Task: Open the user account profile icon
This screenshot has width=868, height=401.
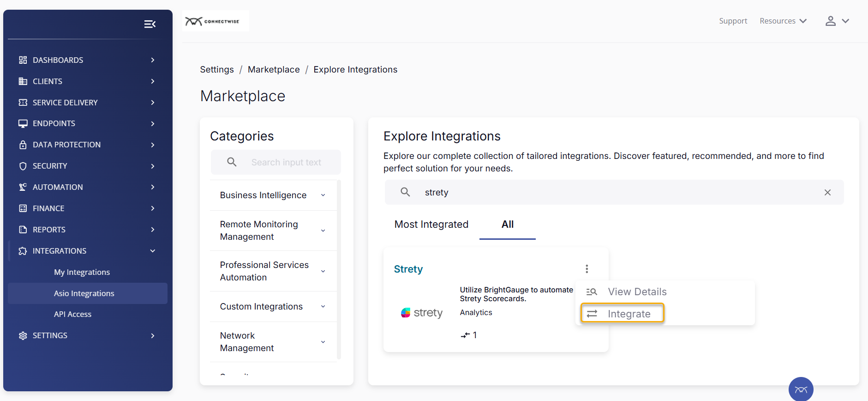Action: [831, 21]
